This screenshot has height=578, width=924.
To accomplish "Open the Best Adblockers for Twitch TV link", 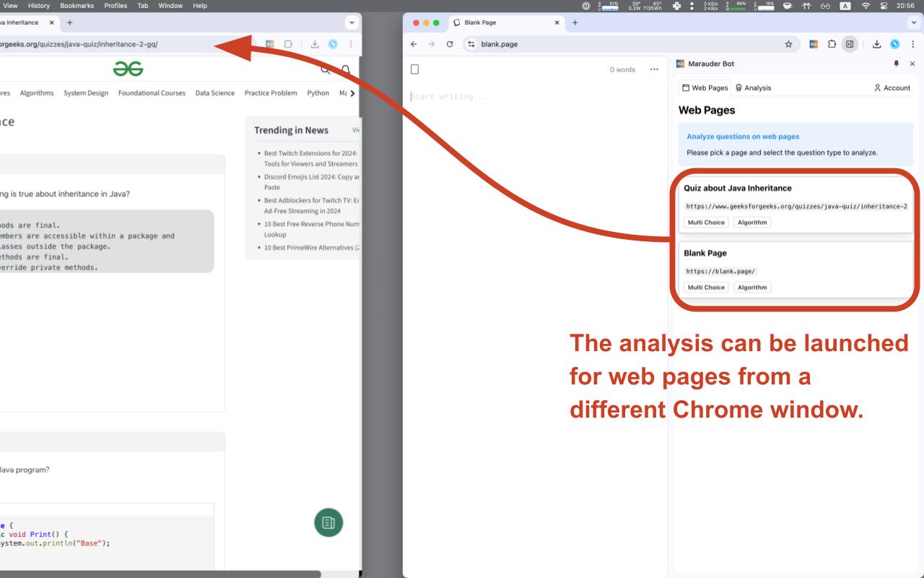I will pos(312,206).
